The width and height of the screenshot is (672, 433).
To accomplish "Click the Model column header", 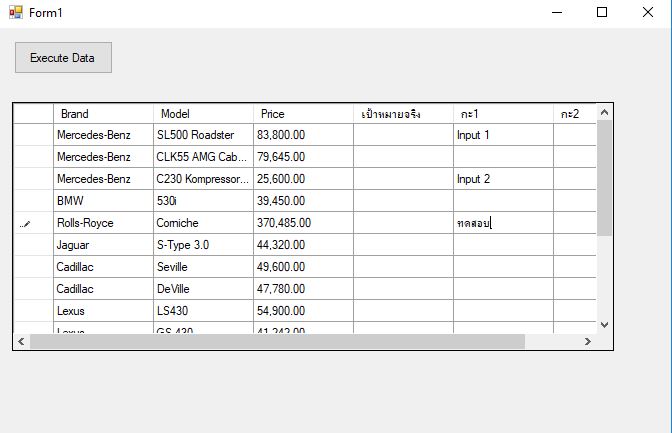I will [203, 114].
